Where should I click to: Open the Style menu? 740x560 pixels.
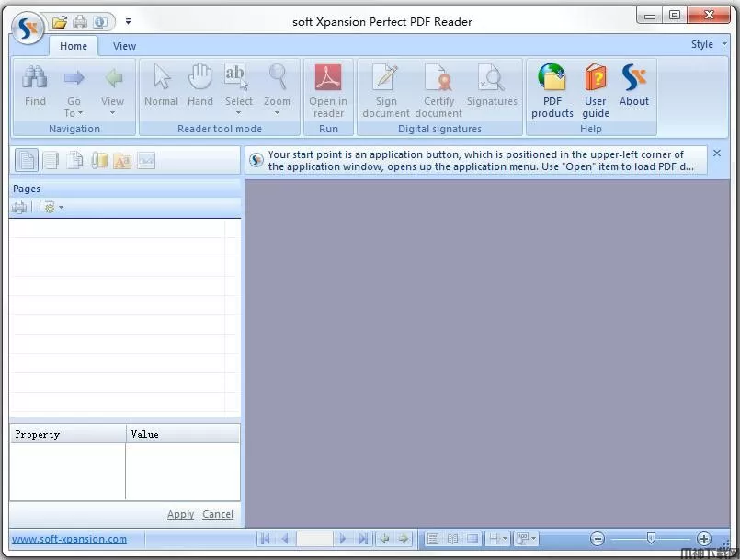pyautogui.click(x=709, y=44)
